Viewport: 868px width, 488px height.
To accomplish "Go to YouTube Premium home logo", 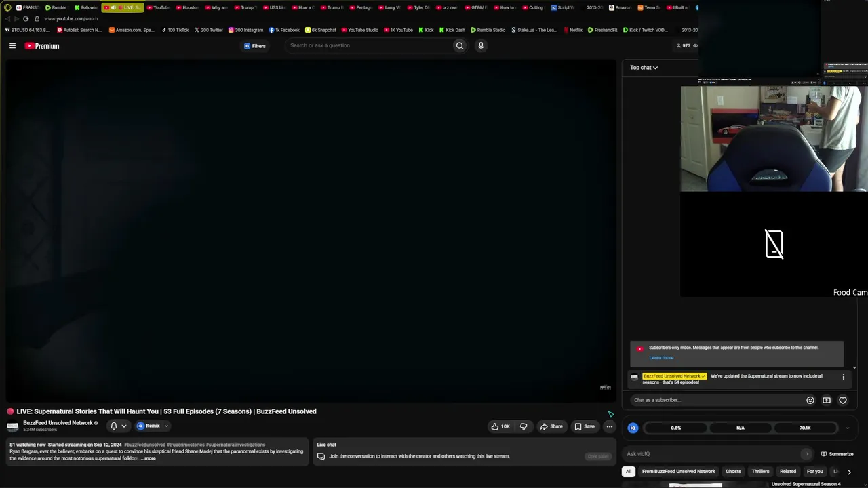I will tap(42, 46).
